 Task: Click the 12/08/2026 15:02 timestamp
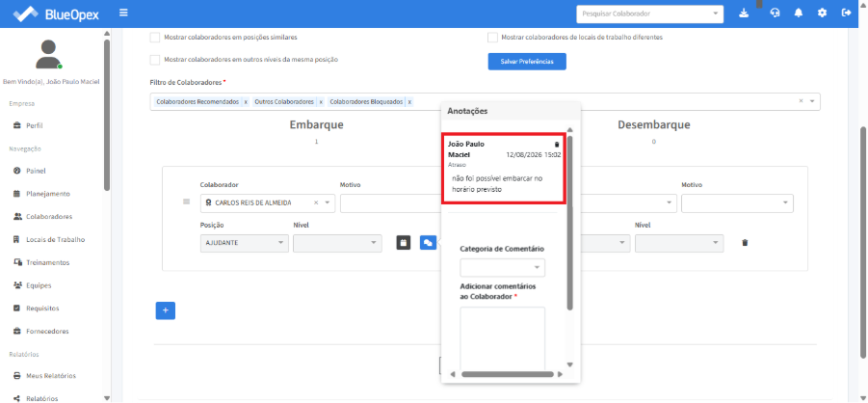pos(534,154)
